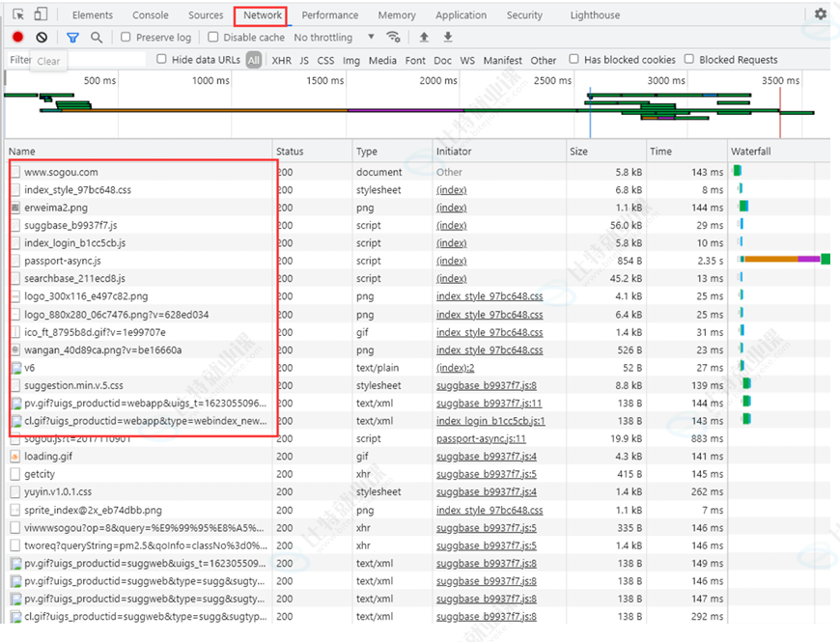This screenshot has width=840, height=642.
Task: Sort by the Time column header
Action: 686,152
